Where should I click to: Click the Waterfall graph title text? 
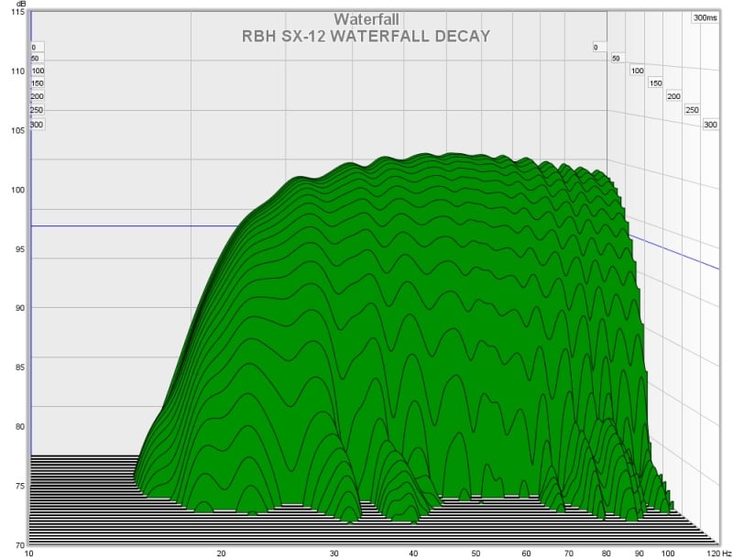tap(366, 19)
